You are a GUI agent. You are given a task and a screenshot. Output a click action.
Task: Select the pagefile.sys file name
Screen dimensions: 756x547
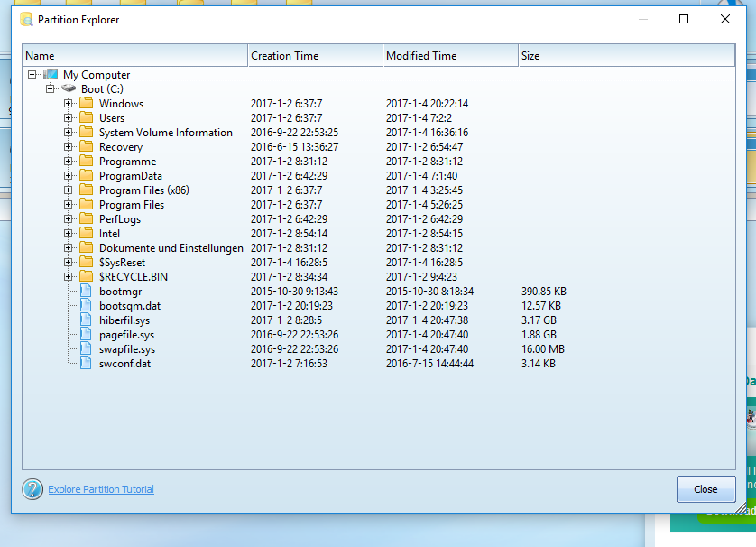pyautogui.click(x=127, y=335)
